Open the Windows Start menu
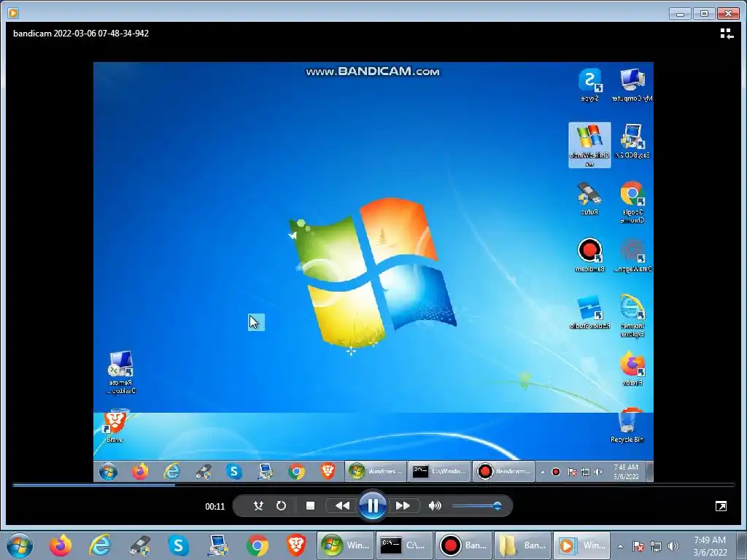This screenshot has height=560, width=747. (20, 545)
